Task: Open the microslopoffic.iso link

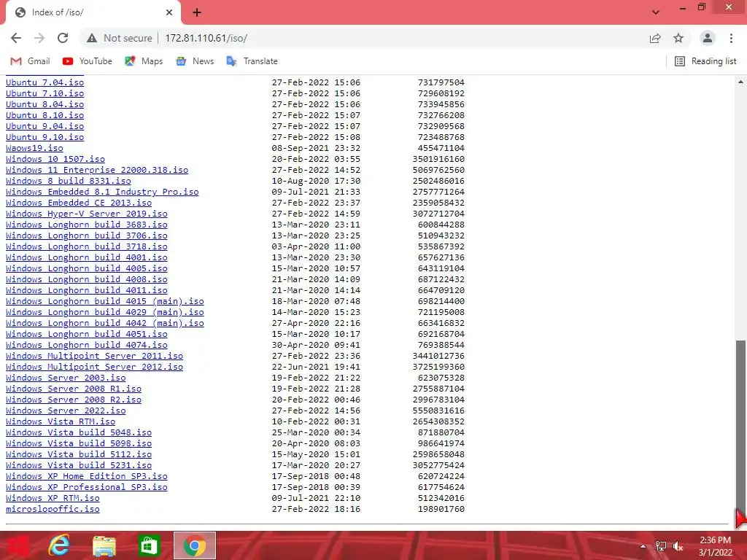Action: [x=53, y=510]
